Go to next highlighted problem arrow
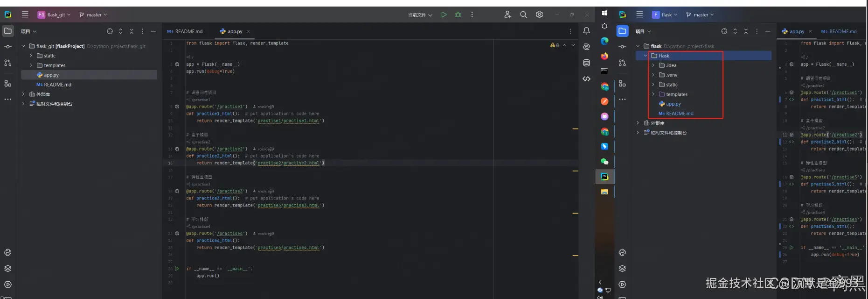The image size is (868, 299). [x=573, y=45]
